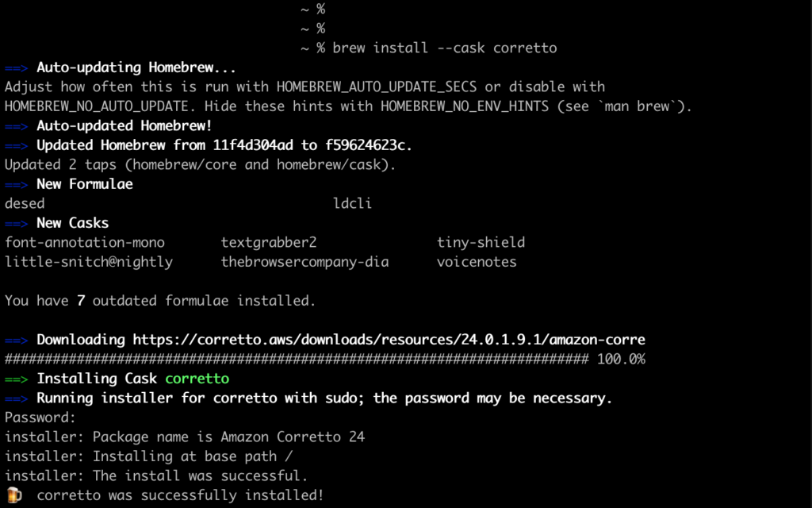Click the blue arrow before Updated Homebrew

tap(16, 146)
